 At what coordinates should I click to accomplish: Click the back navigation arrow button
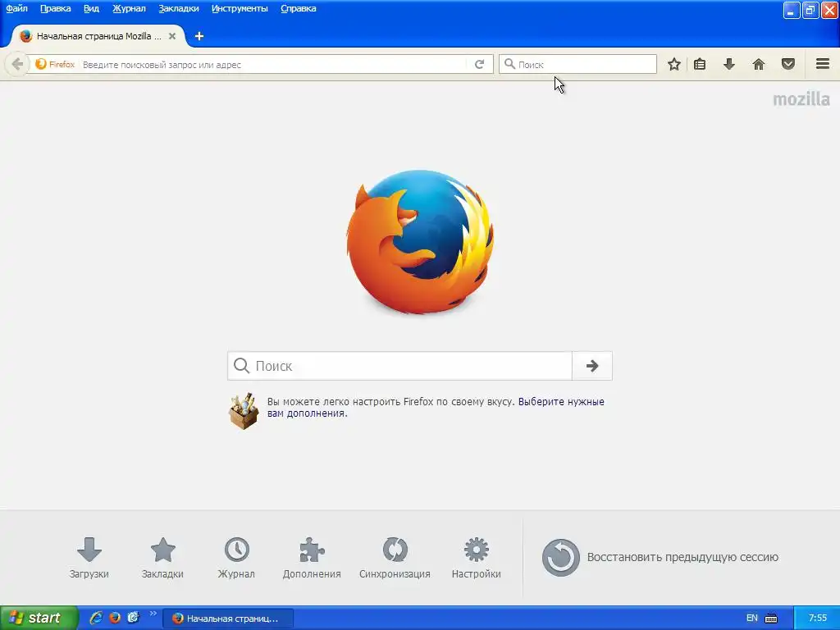pyautogui.click(x=17, y=64)
